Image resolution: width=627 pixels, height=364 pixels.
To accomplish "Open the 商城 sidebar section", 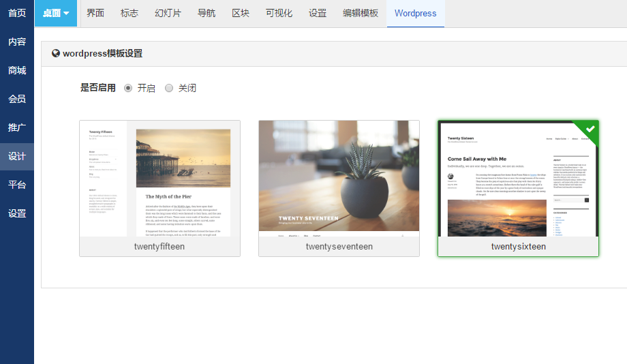I will 17,70.
